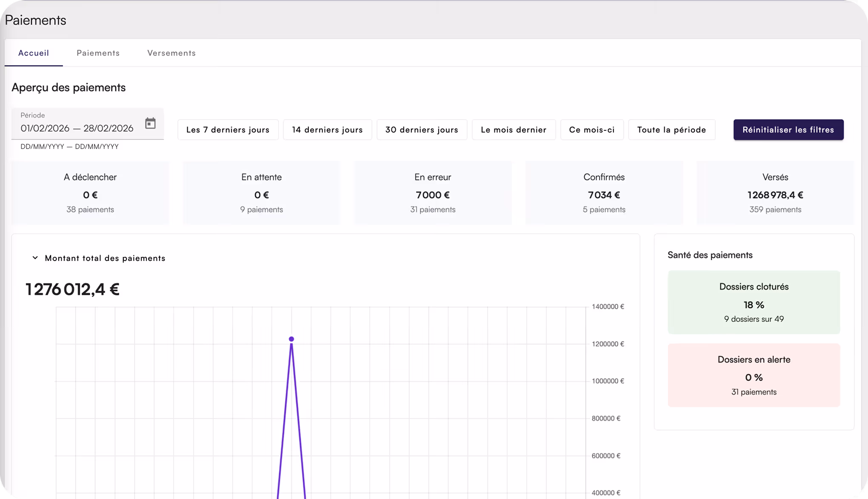Click the Aperçu des paiements heading
This screenshot has height=499, width=868.
coord(69,87)
